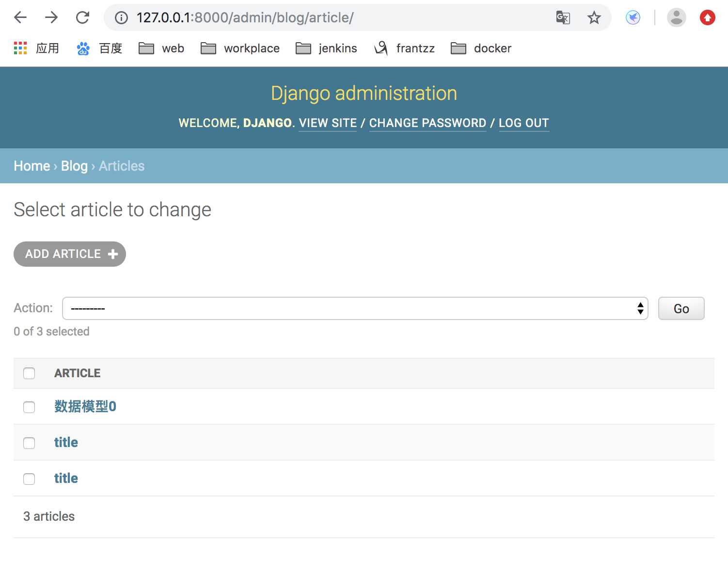Image resolution: width=728 pixels, height=576 pixels.
Task: Select all articles with the header checkbox
Action: click(29, 373)
